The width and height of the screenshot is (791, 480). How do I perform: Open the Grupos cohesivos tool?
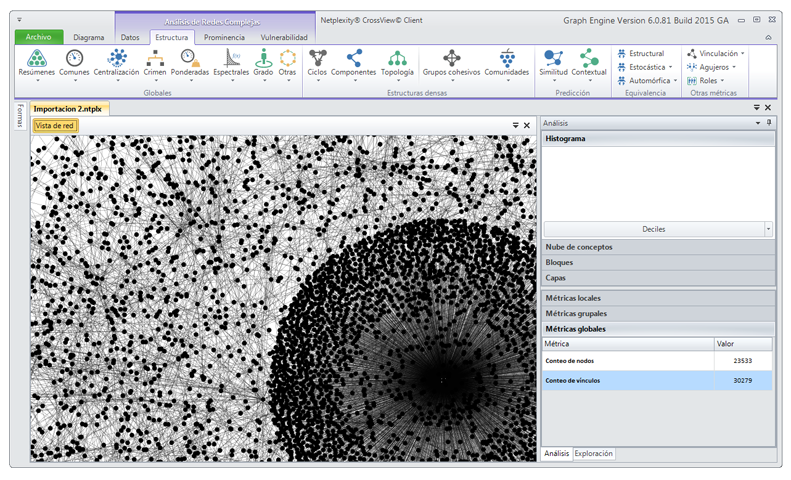(x=451, y=65)
